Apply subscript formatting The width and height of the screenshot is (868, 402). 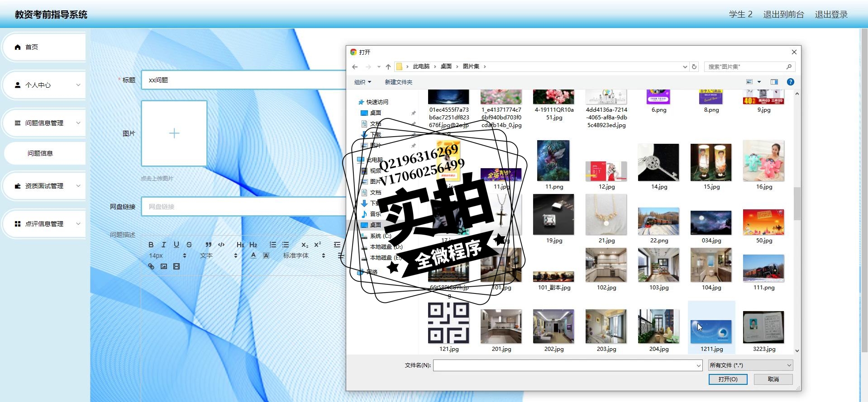point(305,245)
